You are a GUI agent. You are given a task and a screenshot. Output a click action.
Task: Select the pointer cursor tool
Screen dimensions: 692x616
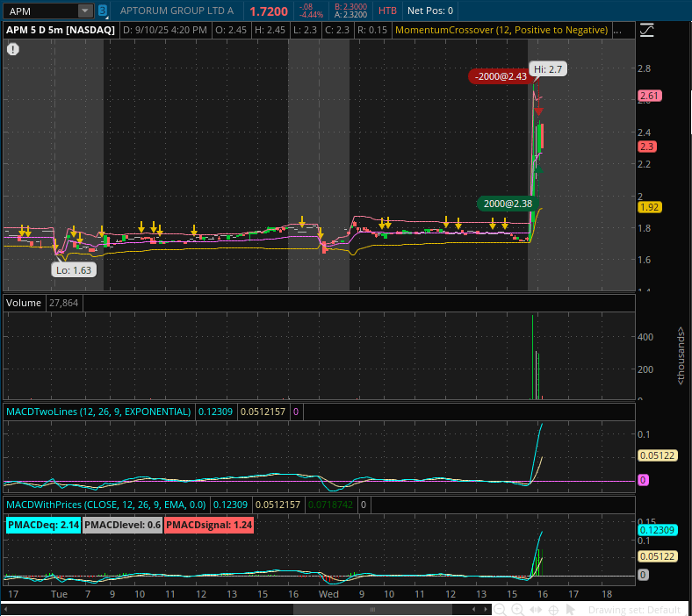click(570, 609)
